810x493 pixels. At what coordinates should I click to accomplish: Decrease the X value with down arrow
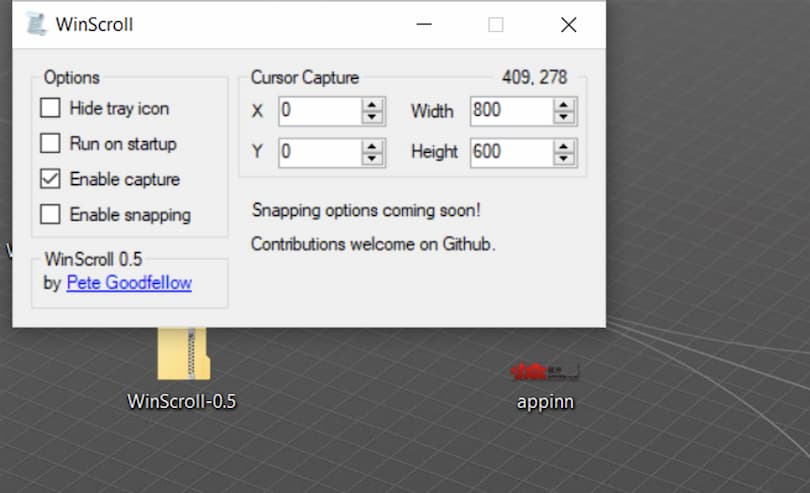373,116
